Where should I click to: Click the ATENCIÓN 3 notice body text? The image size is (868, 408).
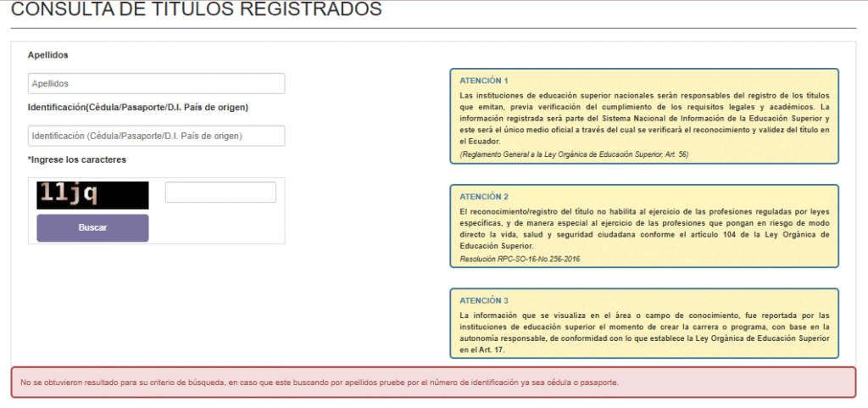click(643, 332)
